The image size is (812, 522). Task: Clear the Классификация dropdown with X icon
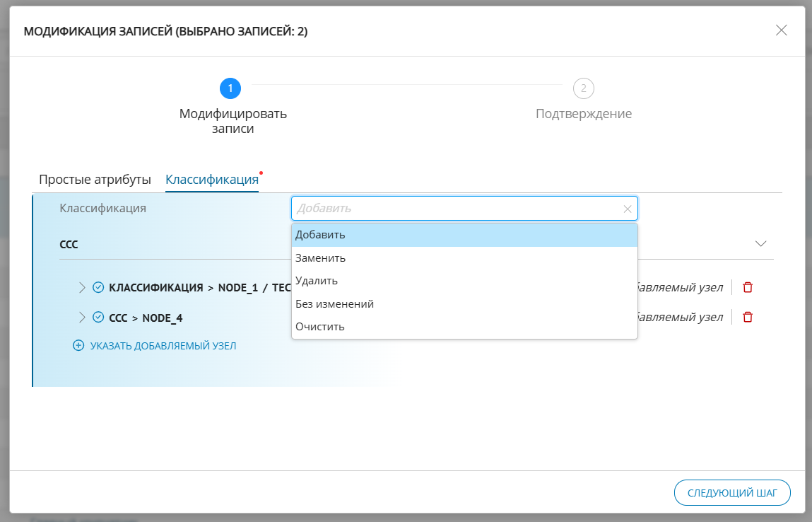(627, 209)
